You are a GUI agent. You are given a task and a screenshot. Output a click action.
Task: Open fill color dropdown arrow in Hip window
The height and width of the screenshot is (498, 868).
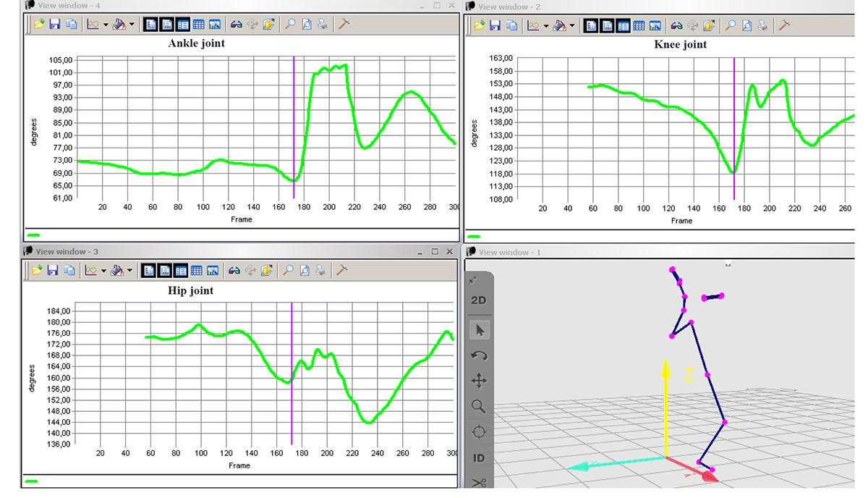[x=129, y=270]
